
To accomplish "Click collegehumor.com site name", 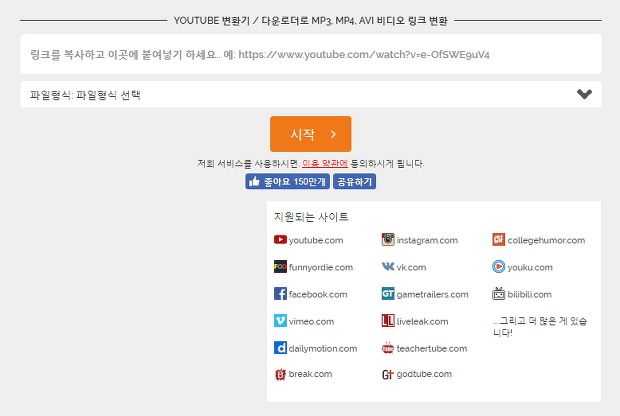I will click(x=546, y=240).
